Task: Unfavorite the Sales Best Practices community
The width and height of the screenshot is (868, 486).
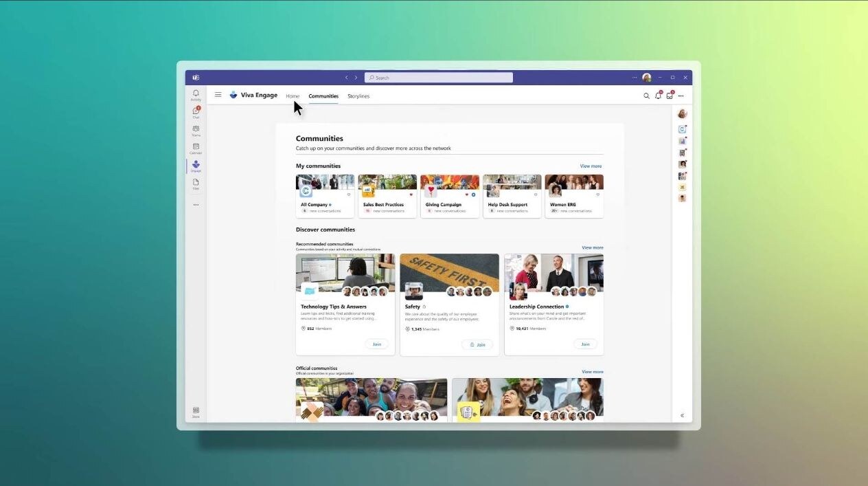Action: pyautogui.click(x=411, y=195)
